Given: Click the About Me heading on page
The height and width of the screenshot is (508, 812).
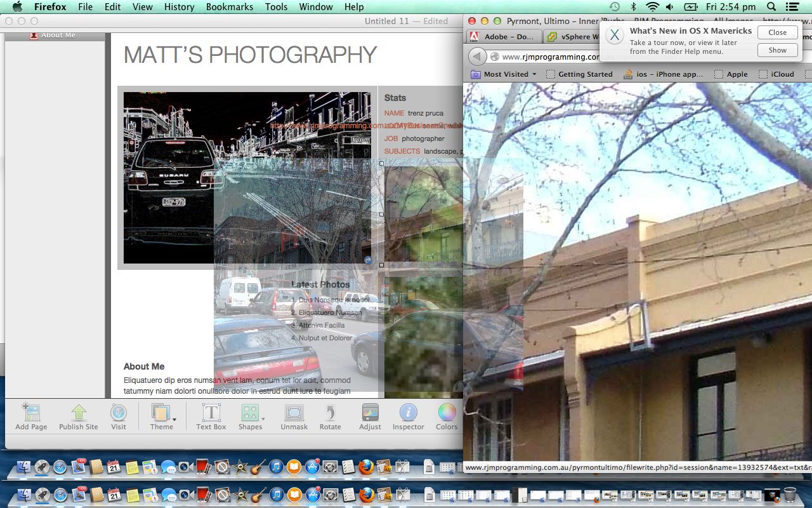Looking at the screenshot, I should [x=144, y=366].
